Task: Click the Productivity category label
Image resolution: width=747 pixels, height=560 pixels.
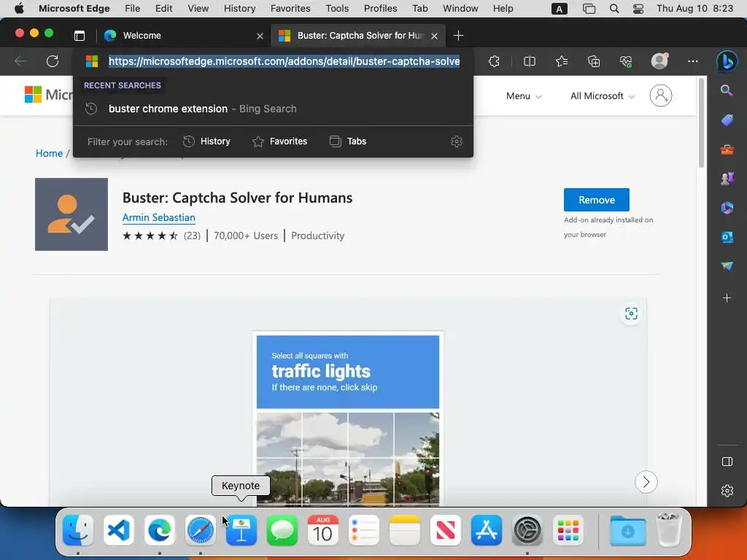Action: (318, 236)
